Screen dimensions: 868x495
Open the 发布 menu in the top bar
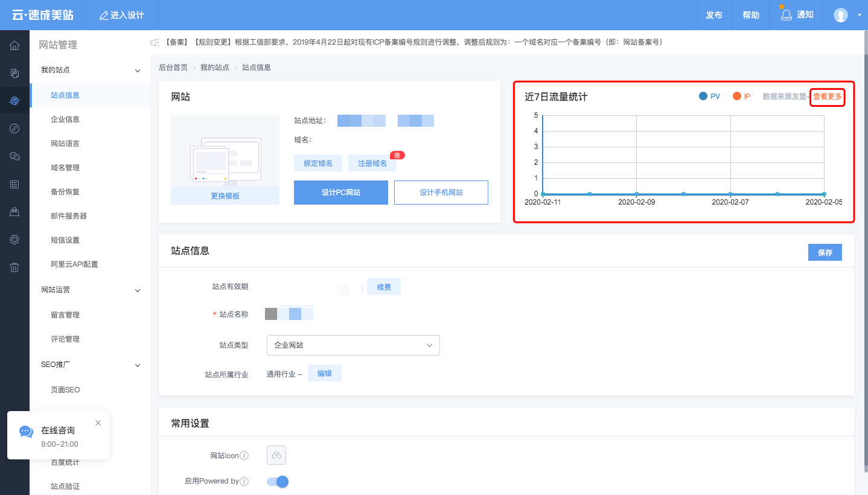713,15
